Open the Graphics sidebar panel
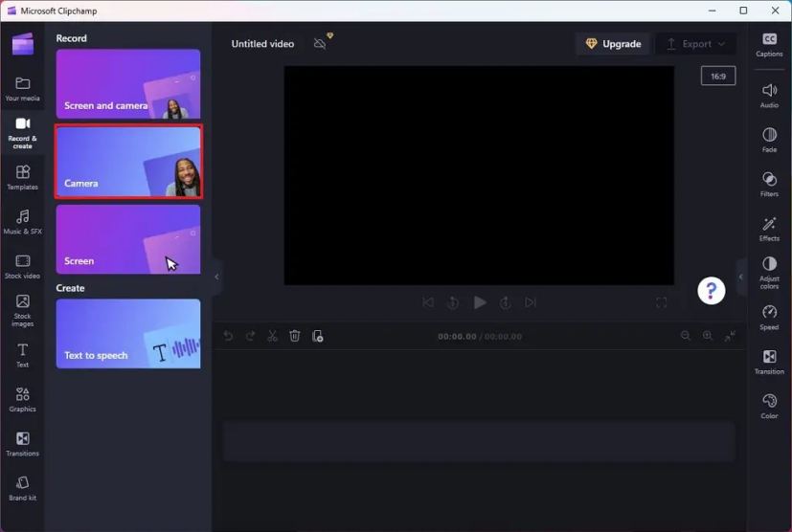Image resolution: width=792 pixels, height=532 pixels. click(22, 399)
